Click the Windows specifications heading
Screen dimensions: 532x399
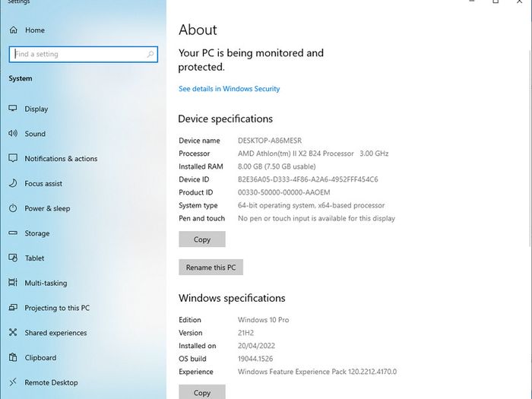[x=232, y=298]
